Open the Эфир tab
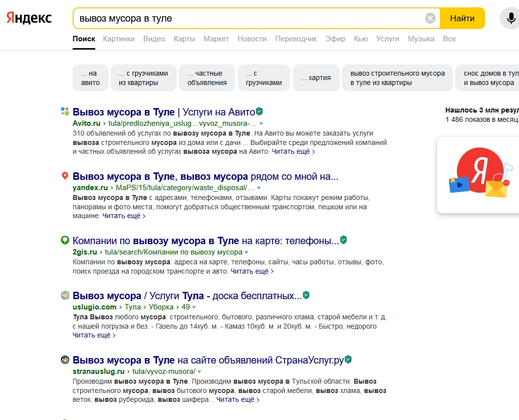The height and width of the screenshot is (420, 519). [x=335, y=39]
